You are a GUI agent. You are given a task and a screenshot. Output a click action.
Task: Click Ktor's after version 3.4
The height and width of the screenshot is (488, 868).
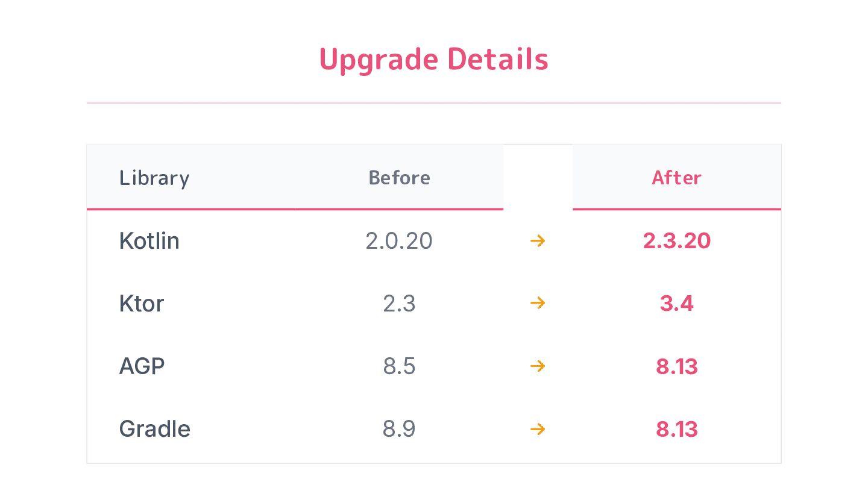[x=677, y=303]
